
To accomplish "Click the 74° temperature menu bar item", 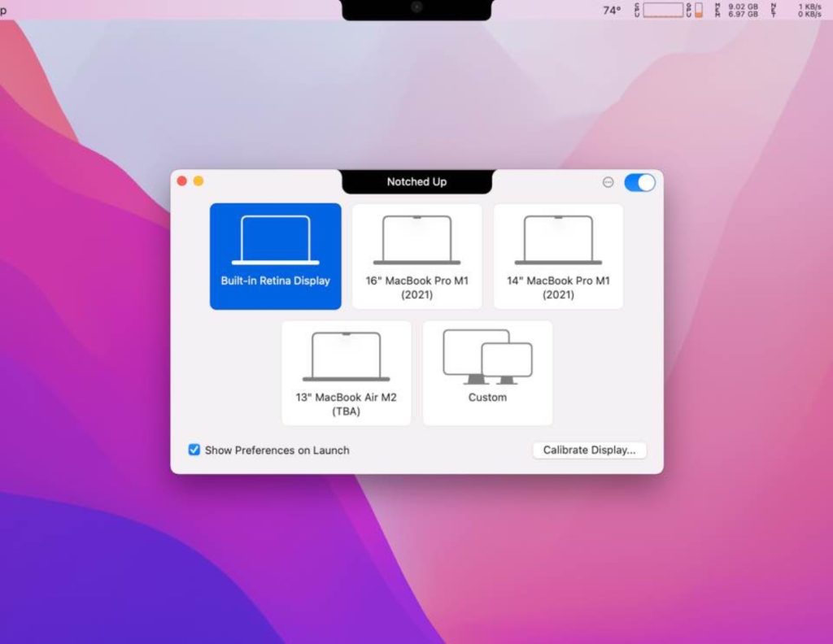I will (611, 11).
